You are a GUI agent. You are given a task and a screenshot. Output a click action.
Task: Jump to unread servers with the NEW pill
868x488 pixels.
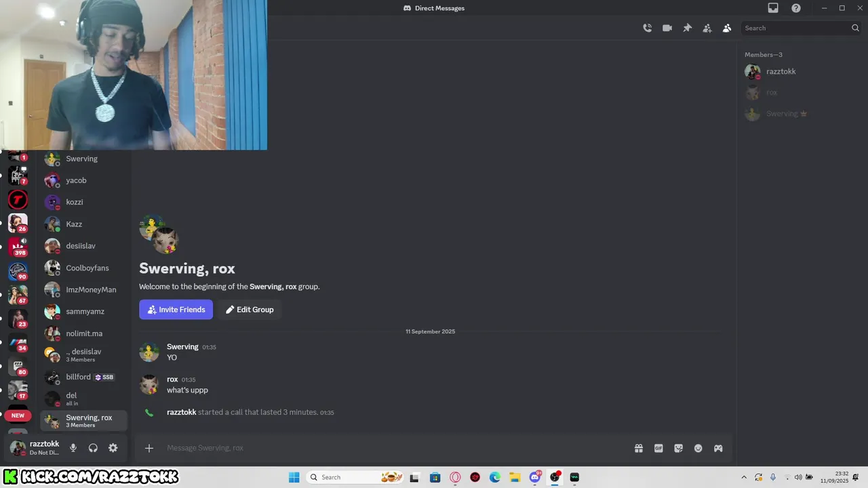(x=18, y=415)
